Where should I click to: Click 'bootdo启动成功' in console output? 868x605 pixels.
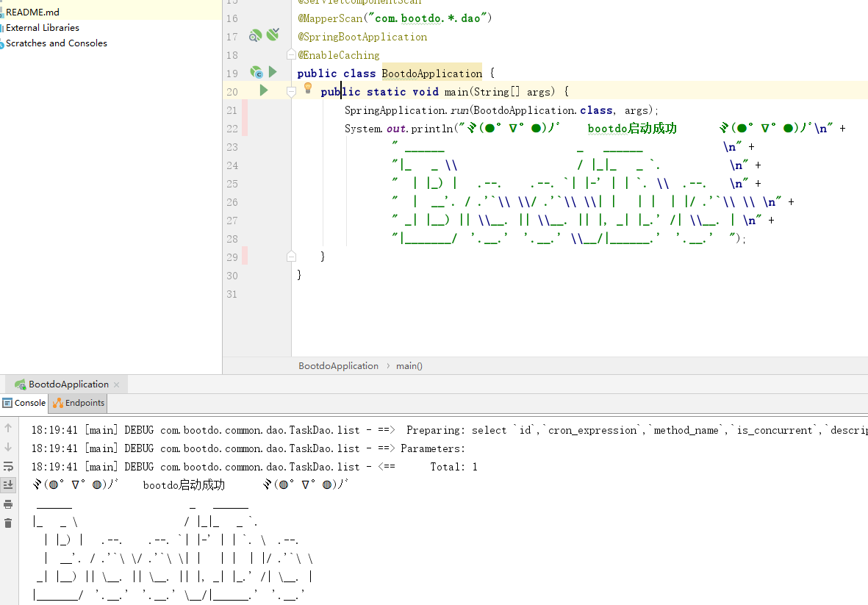tap(184, 485)
